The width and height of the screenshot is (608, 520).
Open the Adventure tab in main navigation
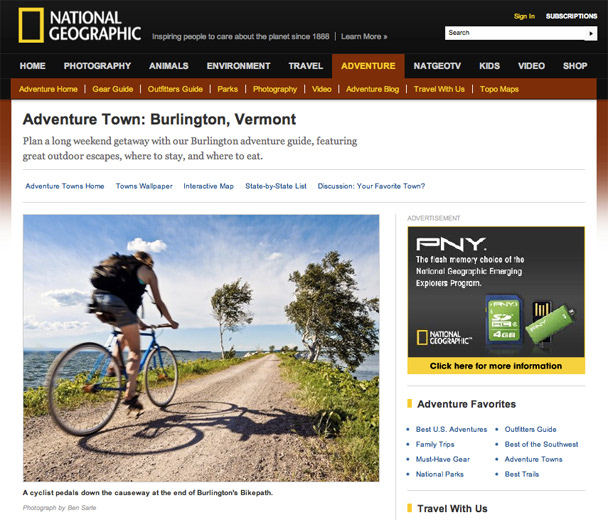368,66
